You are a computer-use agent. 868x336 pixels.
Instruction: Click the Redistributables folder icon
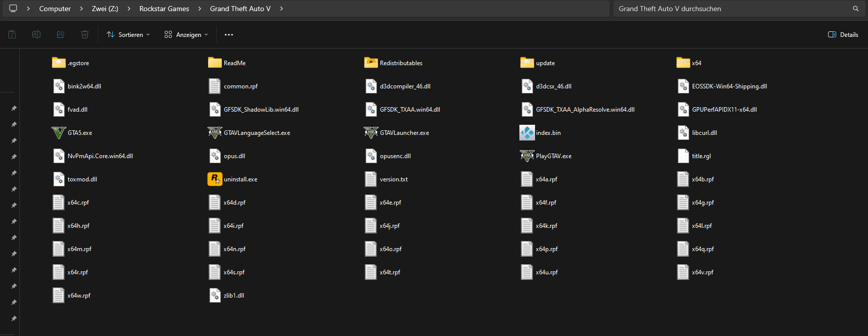point(371,63)
